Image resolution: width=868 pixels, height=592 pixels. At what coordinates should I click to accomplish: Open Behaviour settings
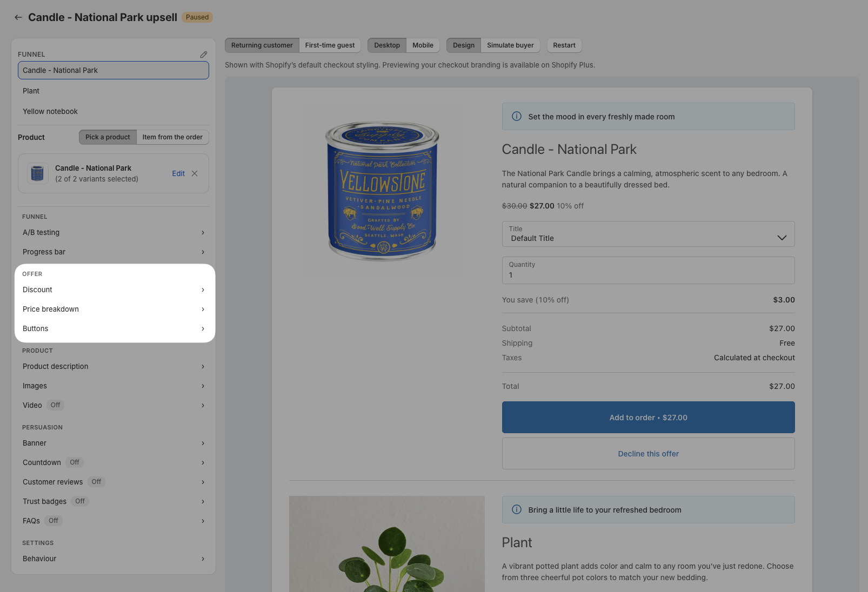(113, 559)
